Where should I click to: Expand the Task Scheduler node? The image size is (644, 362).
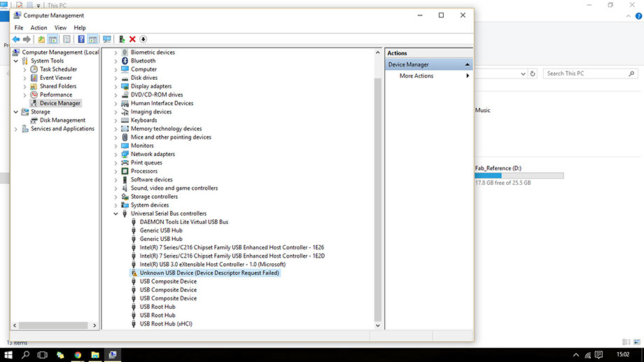click(x=24, y=69)
